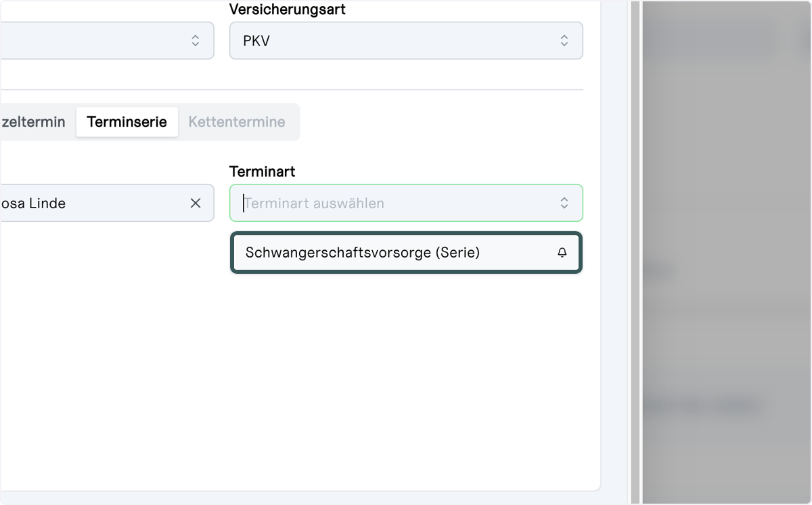Click the PKV value in Versicherungsart
Viewport: 812px width, 505px height.
click(257, 41)
